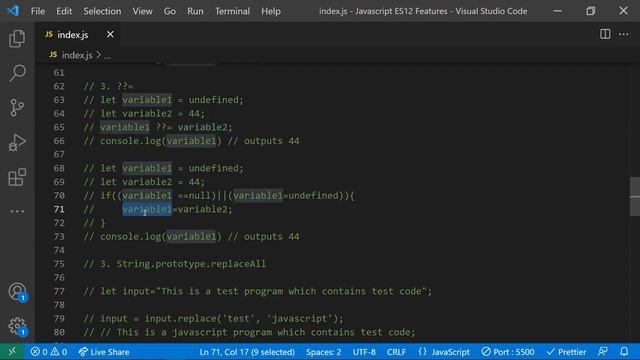
Task: Click the comment '// 3. ??=' on line 62
Action: pos(109,86)
